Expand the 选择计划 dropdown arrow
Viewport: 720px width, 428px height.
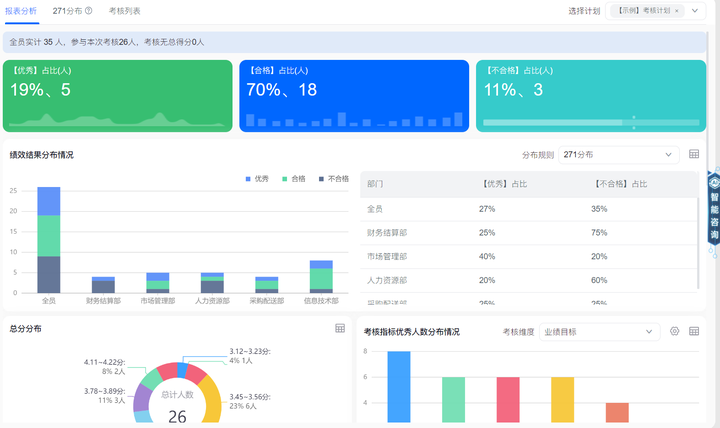pyautogui.click(x=695, y=11)
